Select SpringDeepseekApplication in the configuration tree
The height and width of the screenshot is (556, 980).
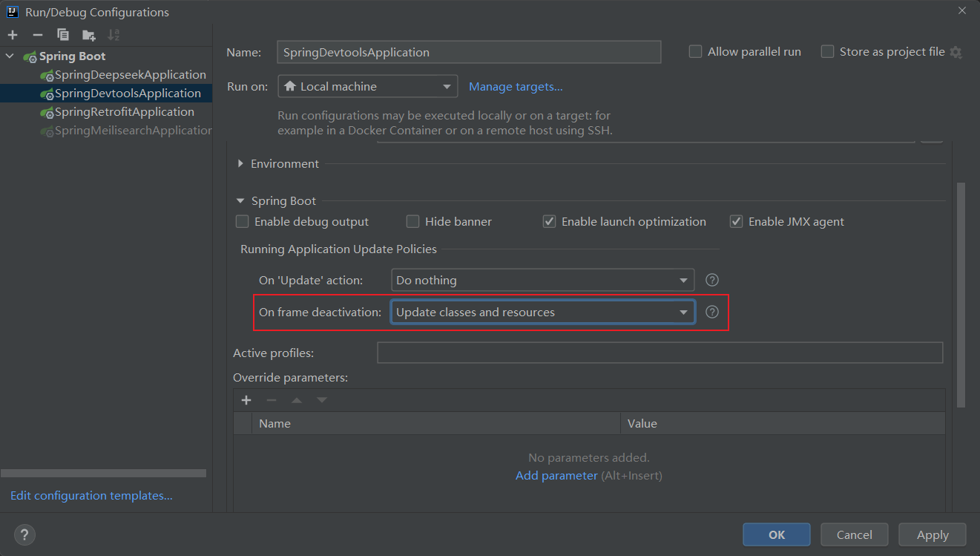coord(130,75)
